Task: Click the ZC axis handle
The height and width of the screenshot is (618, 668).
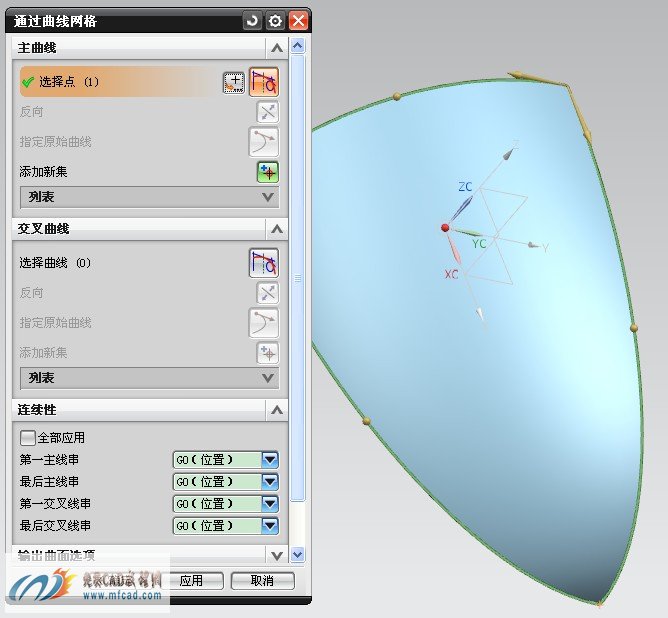Action: (x=462, y=207)
